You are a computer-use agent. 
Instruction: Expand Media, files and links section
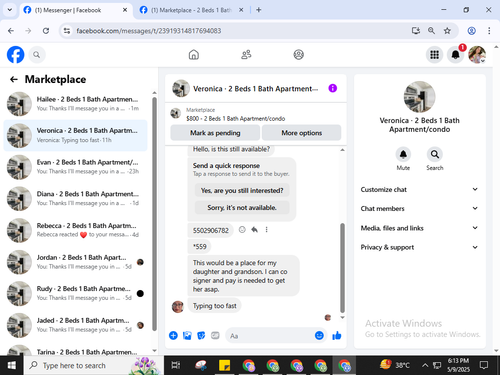tap(419, 228)
